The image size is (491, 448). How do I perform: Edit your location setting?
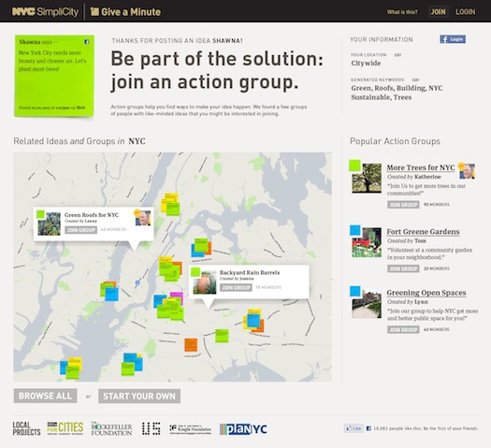click(397, 55)
